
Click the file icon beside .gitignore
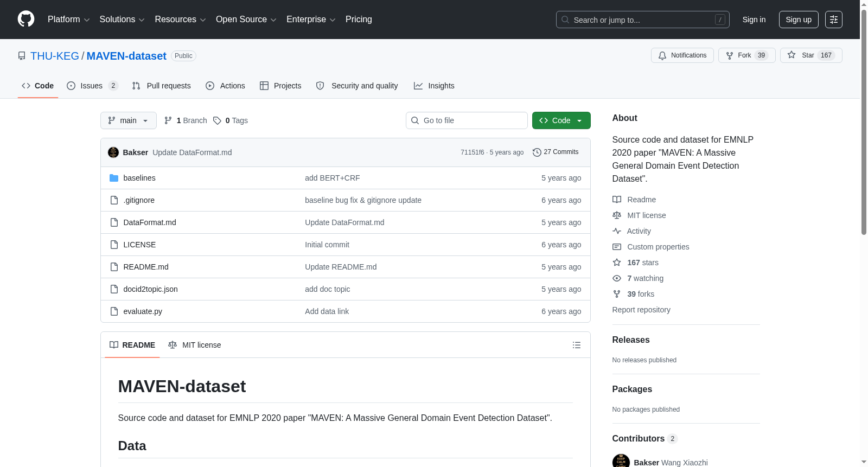coord(114,200)
